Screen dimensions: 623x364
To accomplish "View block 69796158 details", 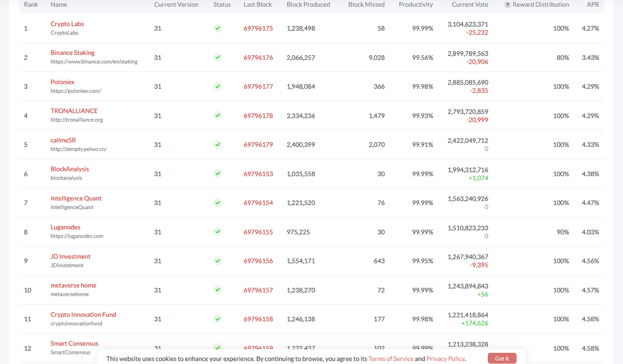I will [258, 319].
